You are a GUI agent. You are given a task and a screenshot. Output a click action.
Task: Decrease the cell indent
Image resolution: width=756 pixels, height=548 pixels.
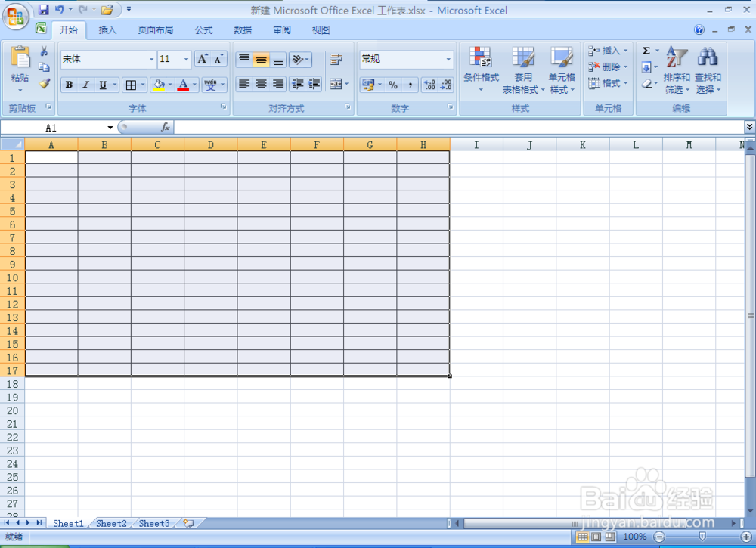pyautogui.click(x=298, y=84)
